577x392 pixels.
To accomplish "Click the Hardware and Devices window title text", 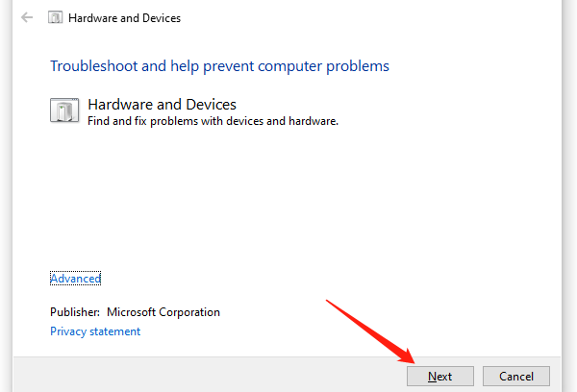I will [124, 18].
